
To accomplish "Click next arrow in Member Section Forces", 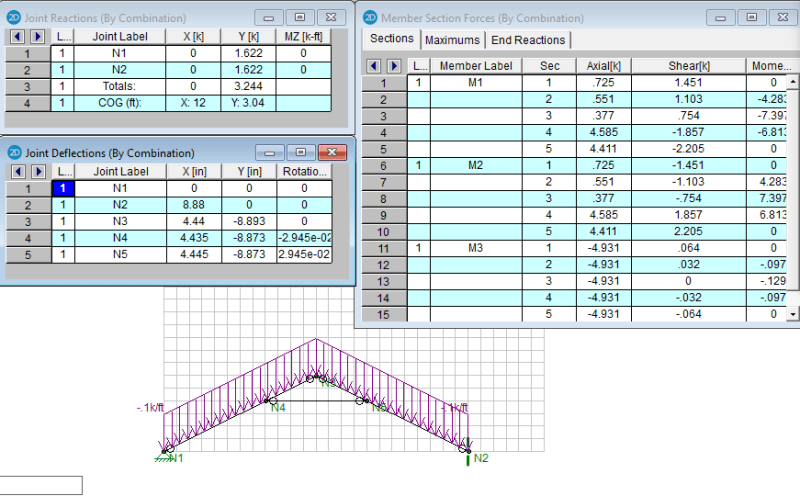I will coord(394,66).
